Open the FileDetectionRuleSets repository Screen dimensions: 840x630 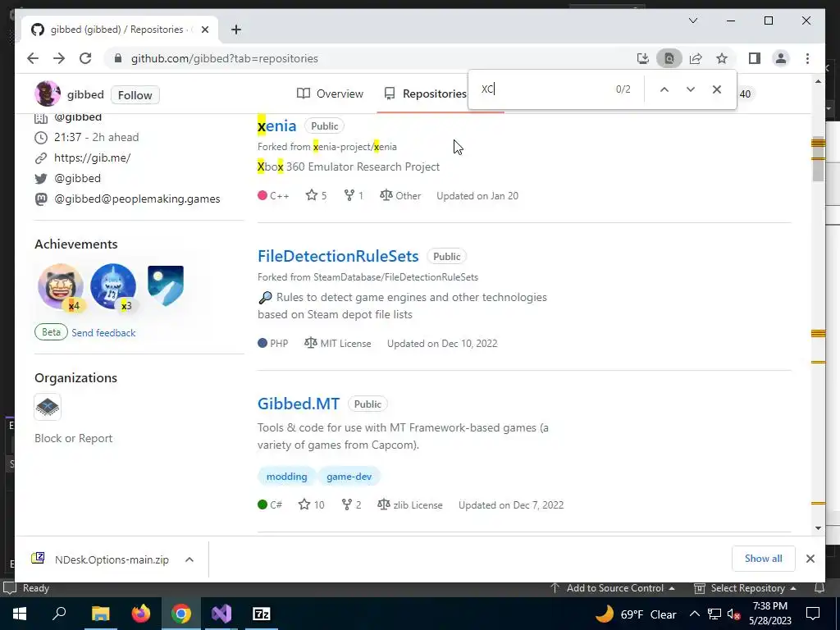coord(338,256)
